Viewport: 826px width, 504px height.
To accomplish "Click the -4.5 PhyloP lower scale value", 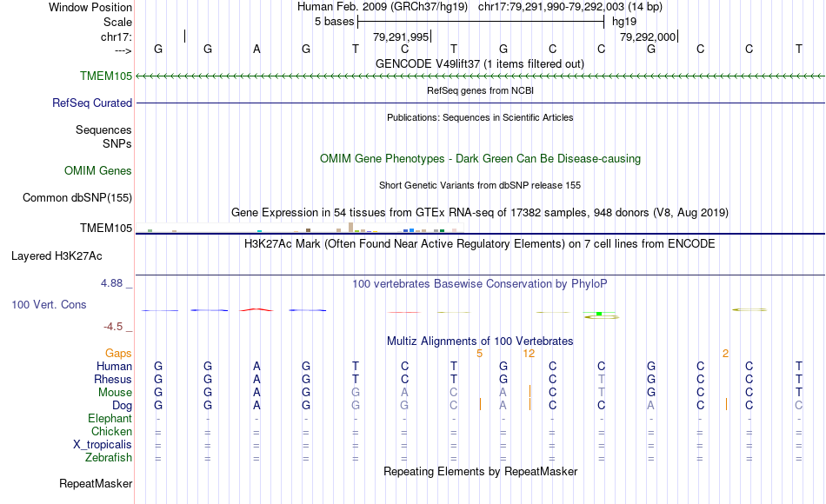I will click(x=113, y=327).
